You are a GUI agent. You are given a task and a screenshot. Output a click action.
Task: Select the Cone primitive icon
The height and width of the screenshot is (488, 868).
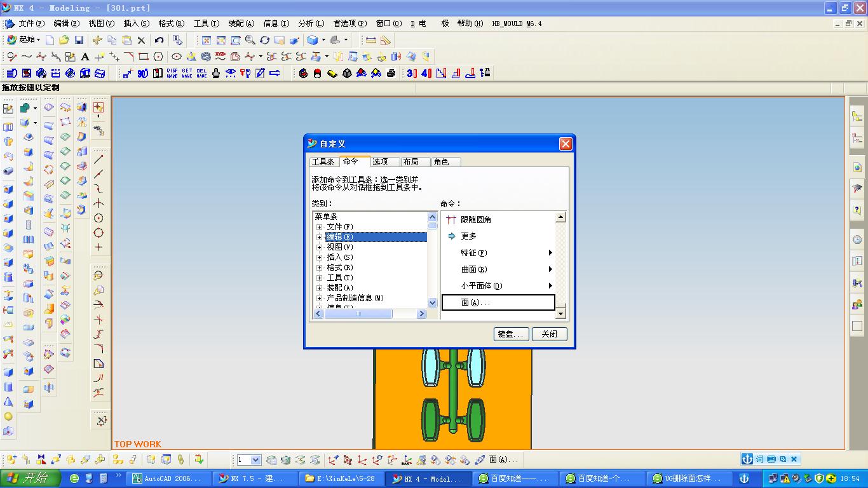click(8, 402)
